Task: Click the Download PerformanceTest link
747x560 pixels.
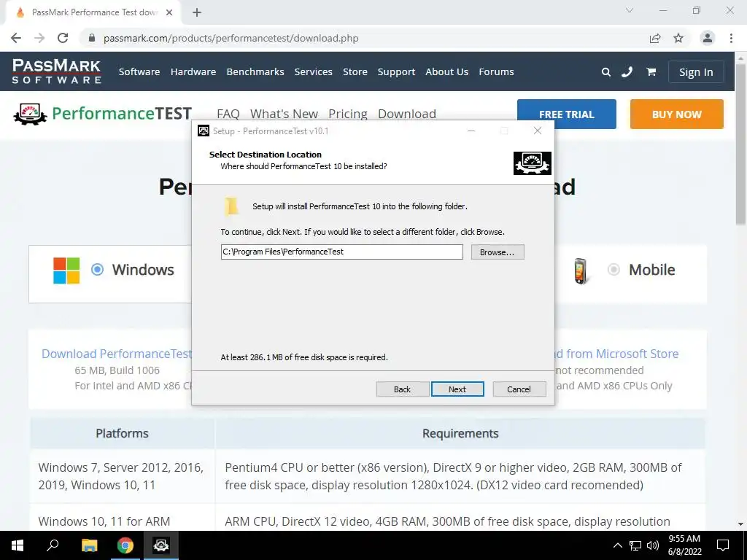Action: tap(117, 354)
